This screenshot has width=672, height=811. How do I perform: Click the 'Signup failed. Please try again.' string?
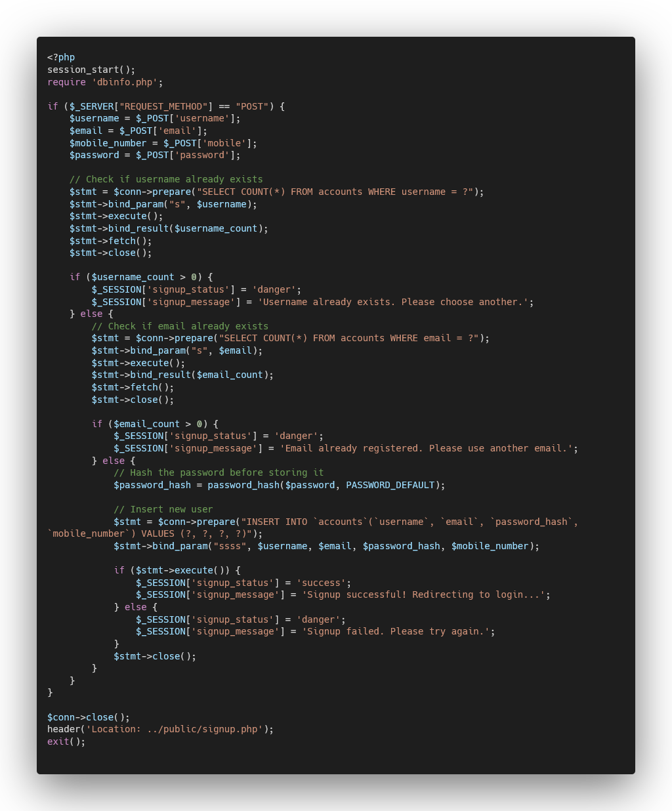[407, 631]
